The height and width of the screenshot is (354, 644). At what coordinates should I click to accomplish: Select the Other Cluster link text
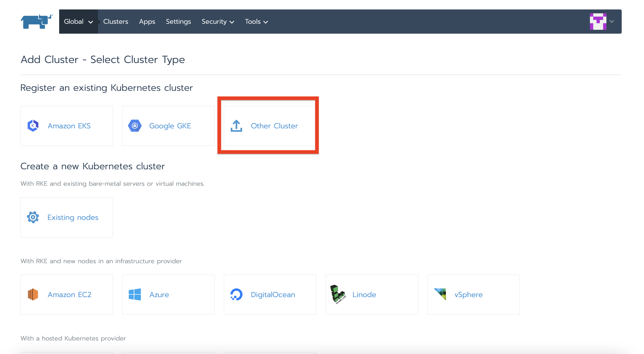pos(274,126)
